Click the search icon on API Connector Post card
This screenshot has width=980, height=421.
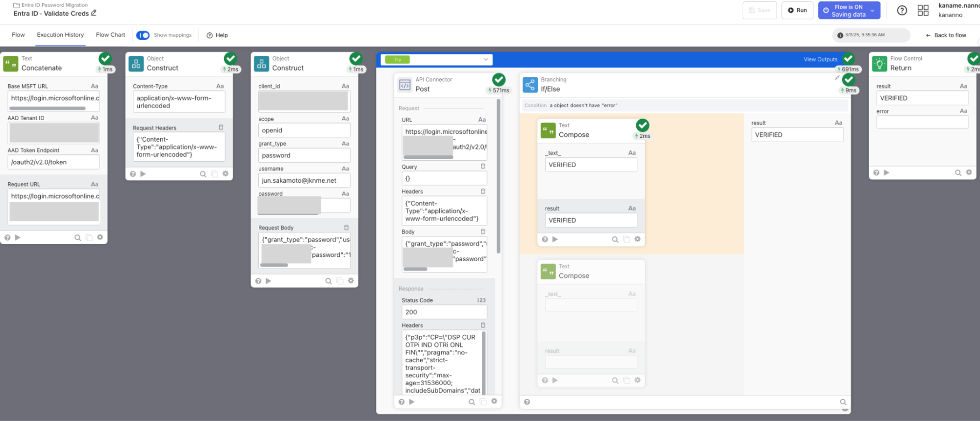pos(472,402)
